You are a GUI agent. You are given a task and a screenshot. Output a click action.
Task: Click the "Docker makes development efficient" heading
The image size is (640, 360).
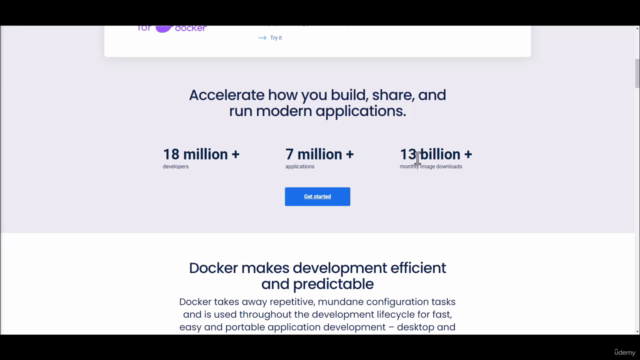tap(317, 276)
